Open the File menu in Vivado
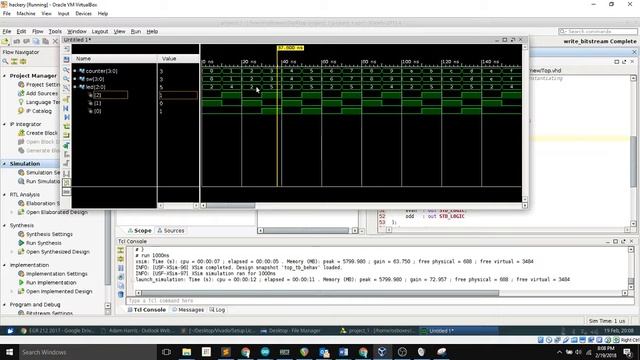 pos(7,31)
